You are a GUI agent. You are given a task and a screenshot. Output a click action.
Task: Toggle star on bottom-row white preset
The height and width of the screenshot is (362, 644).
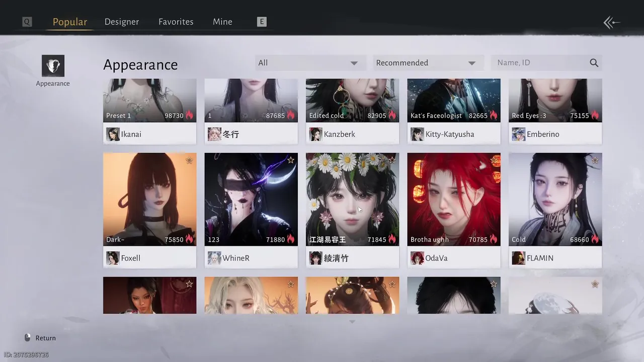(595, 284)
